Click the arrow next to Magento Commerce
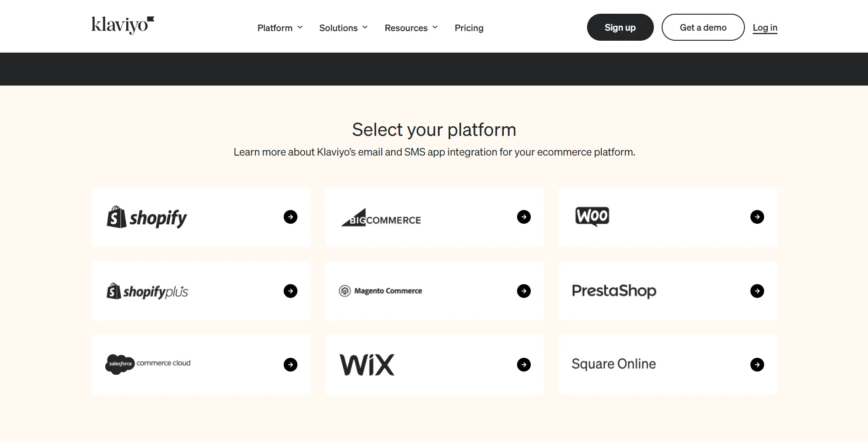Image resolution: width=868 pixels, height=442 pixels. click(523, 291)
